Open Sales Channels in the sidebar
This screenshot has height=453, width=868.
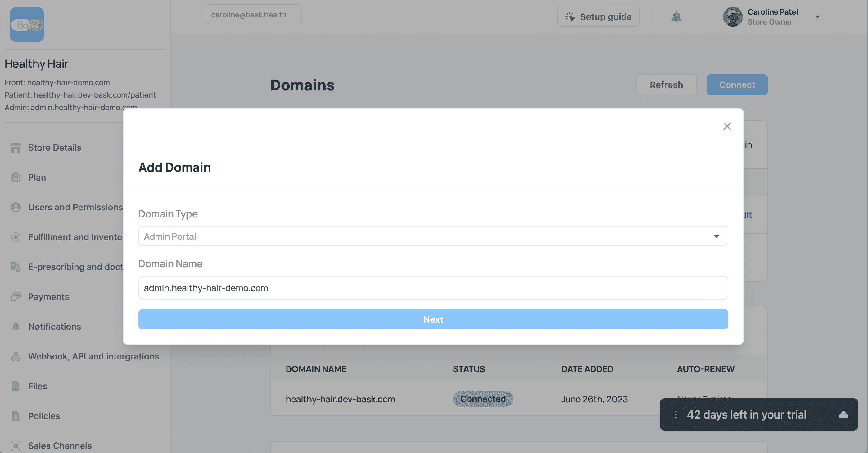click(x=60, y=446)
